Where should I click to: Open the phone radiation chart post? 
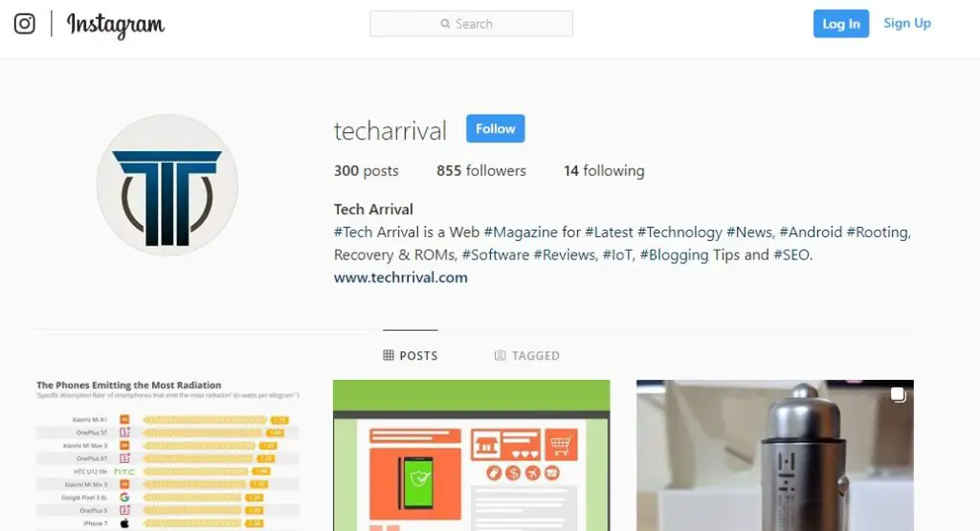(x=168, y=455)
